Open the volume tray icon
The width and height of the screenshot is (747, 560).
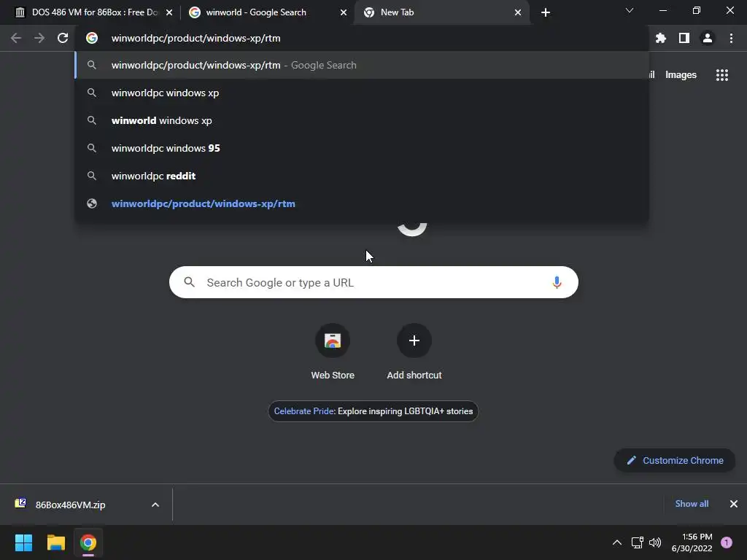(656, 542)
